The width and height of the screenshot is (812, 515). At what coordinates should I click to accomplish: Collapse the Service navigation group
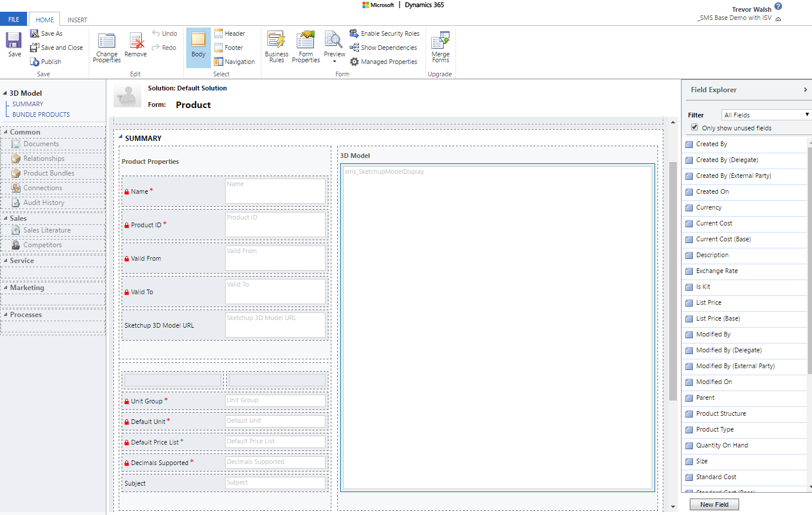pos(5,261)
